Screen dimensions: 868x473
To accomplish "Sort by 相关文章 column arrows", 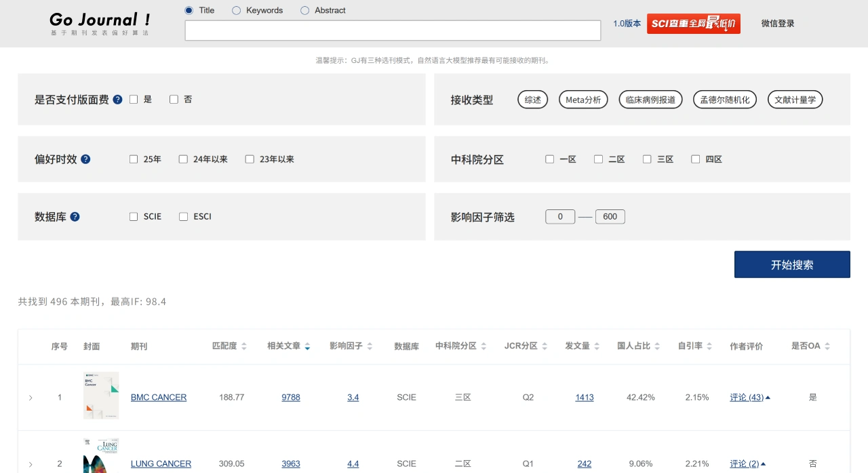I will click(x=307, y=346).
